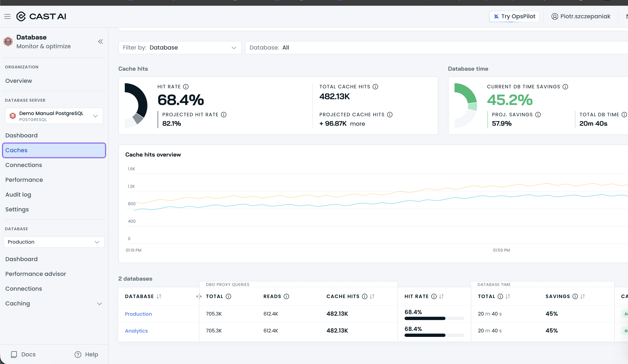This screenshot has width=628, height=364.
Task: Collapse the Database sidebar panel
Action: pos(101,41)
